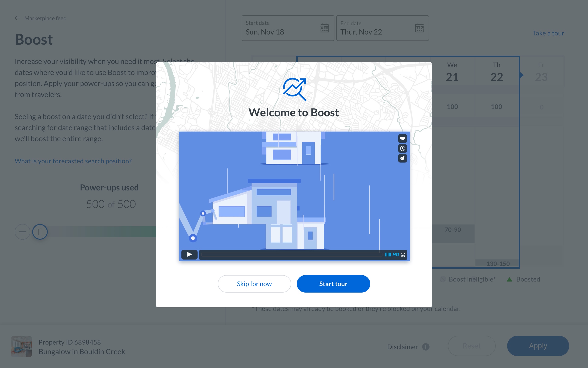Click the Boost logo icon in dialog
This screenshot has height=368, width=588.
294,89
